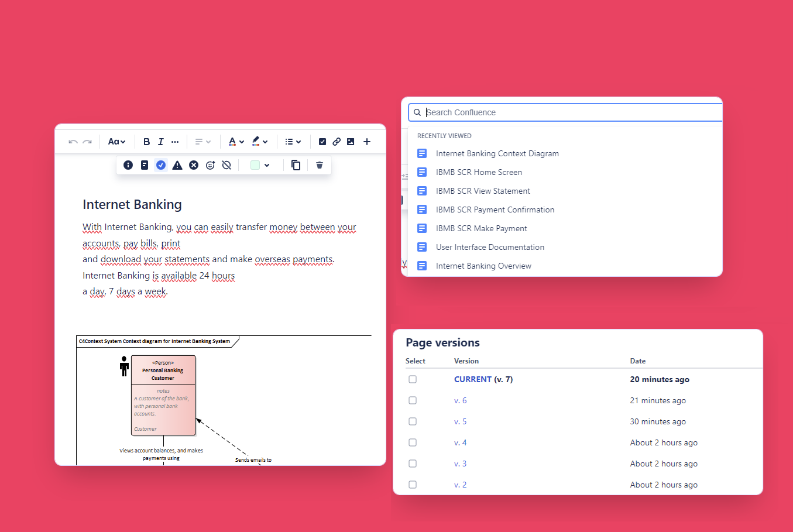This screenshot has height=532, width=793.
Task: Click the Internet Banking page heading
Action: (132, 204)
